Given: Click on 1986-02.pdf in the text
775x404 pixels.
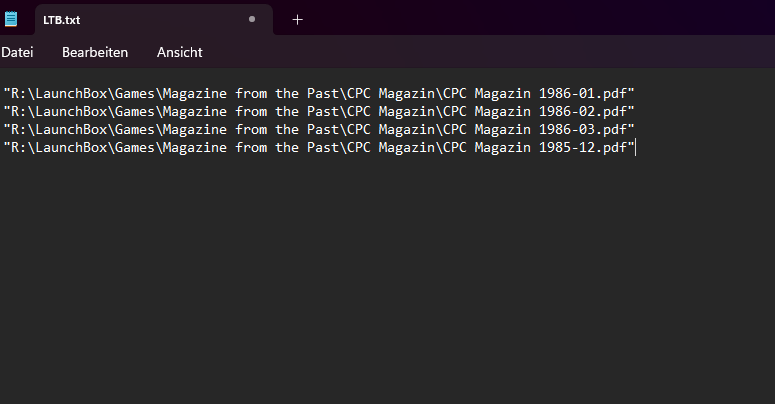Looking at the screenshot, I should (x=582, y=111).
